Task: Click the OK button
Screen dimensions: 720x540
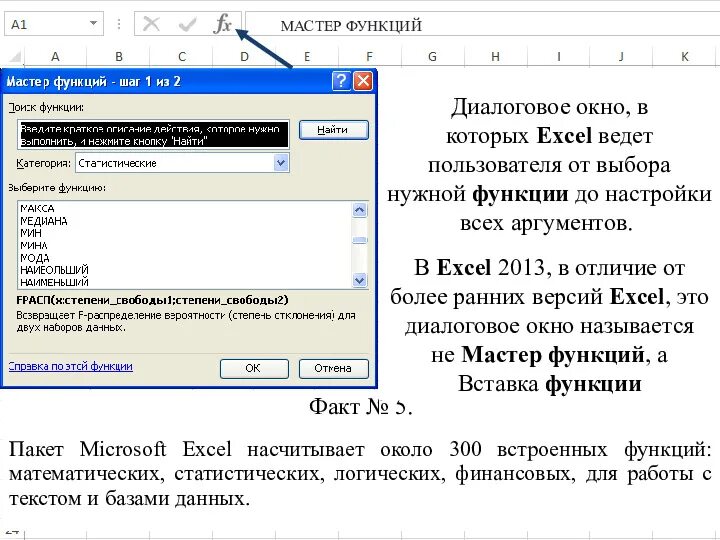Action: point(254,368)
